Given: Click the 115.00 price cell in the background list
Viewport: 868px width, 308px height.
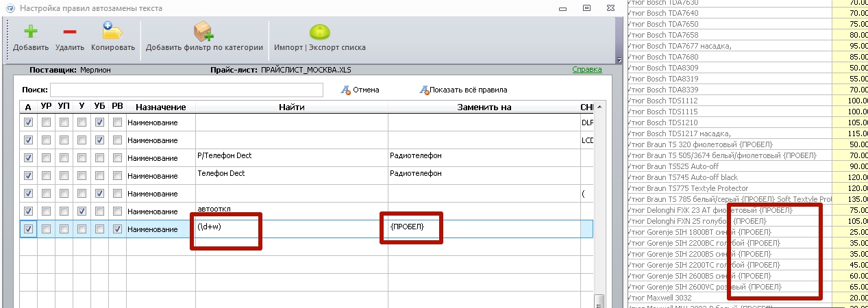Looking at the screenshot, I should click(x=850, y=133).
